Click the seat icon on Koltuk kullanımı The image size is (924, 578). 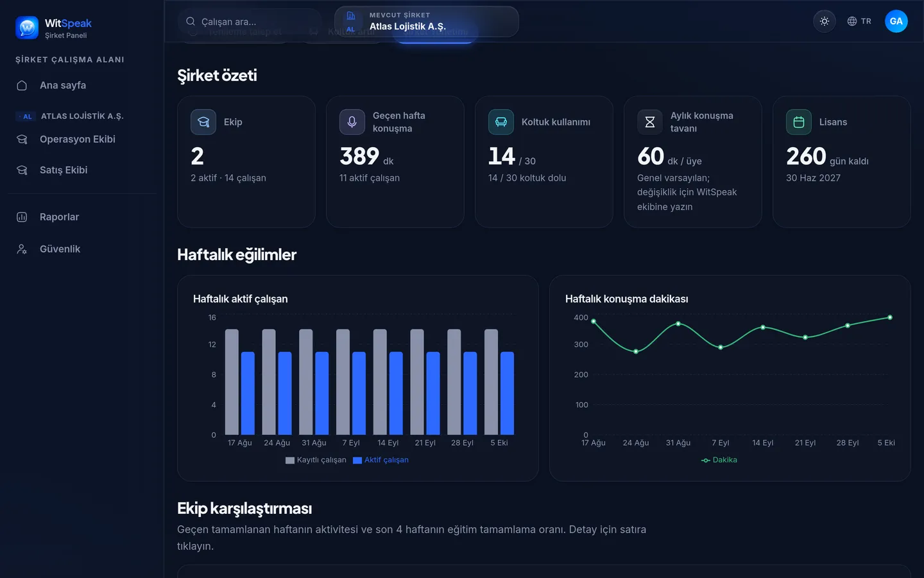[501, 122]
